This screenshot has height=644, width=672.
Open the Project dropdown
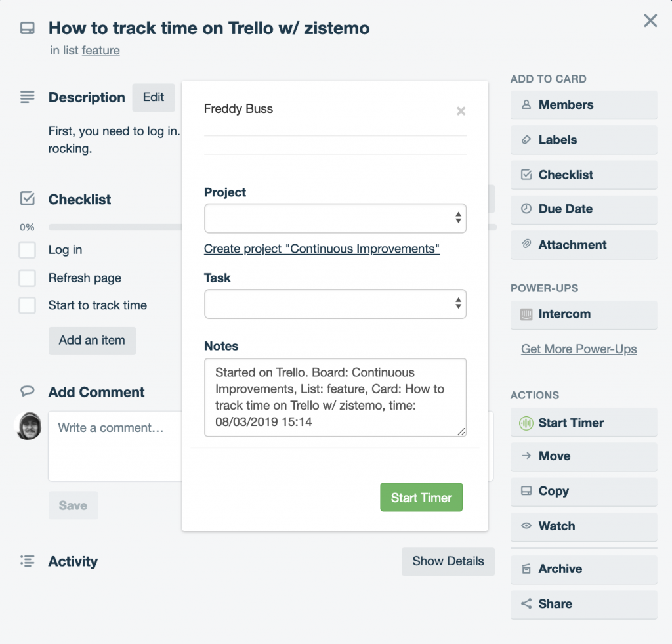pos(335,217)
